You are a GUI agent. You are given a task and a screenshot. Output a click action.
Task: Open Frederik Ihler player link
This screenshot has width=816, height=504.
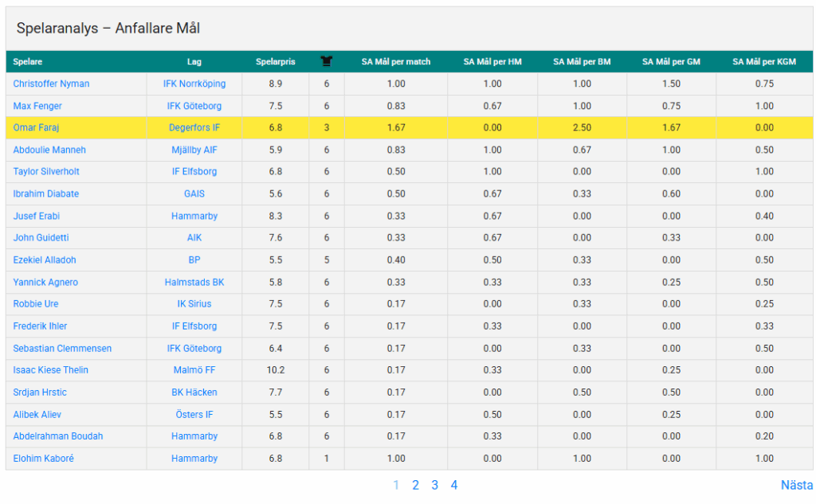pyautogui.click(x=40, y=326)
